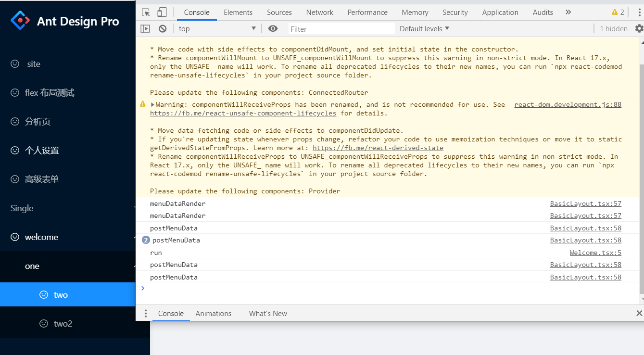Open the Default levels dropdown
Viewport: 644px width, 355px height.
(423, 28)
